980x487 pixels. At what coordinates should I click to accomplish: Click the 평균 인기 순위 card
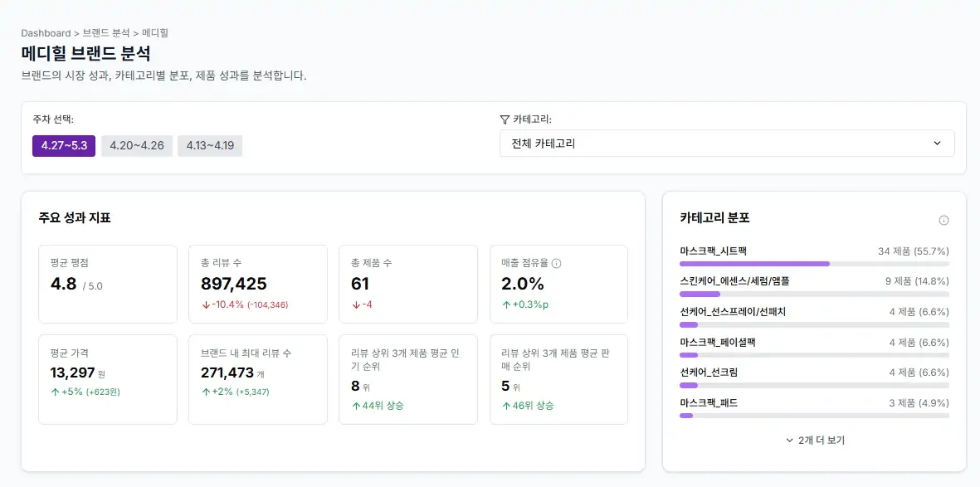coord(408,379)
